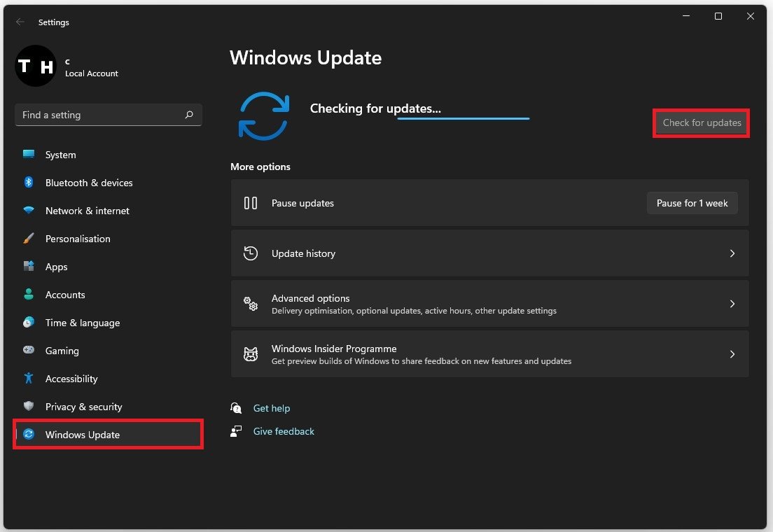
Task: Expand Windows Insider Programme chevron
Action: tap(732, 354)
